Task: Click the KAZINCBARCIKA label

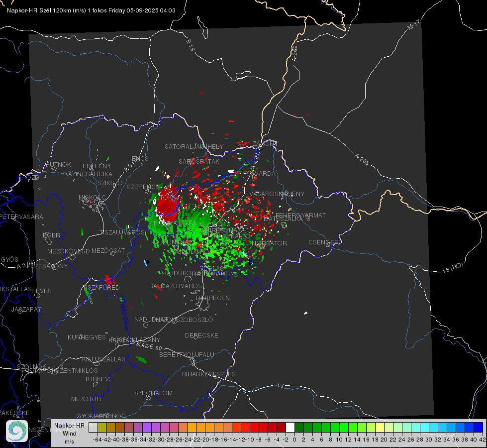Action: pyautogui.click(x=88, y=174)
